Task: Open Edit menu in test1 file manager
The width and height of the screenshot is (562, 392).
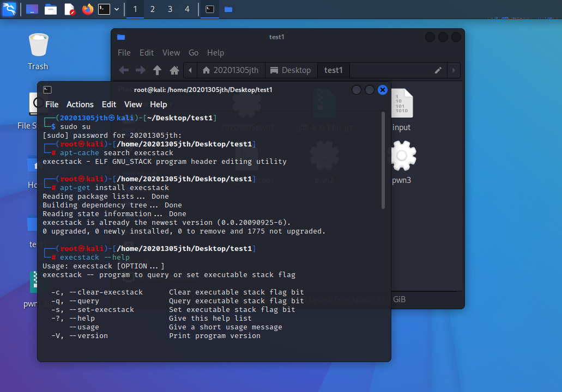Action: click(147, 53)
